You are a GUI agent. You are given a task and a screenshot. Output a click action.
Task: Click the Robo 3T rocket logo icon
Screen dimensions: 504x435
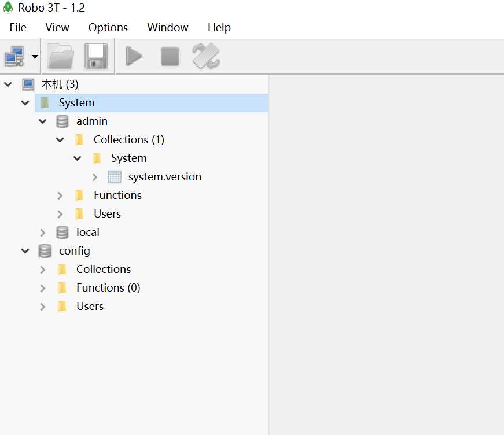tap(8, 8)
